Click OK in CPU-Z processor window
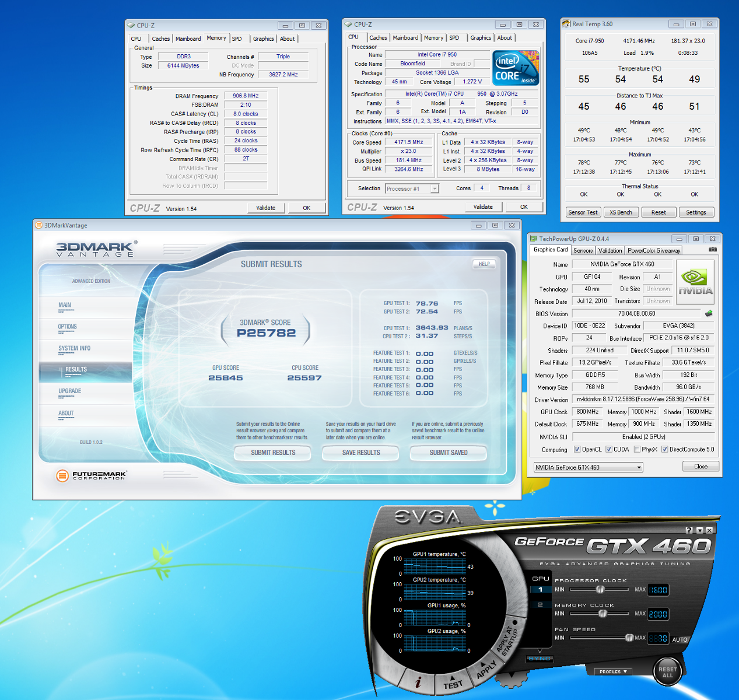The height and width of the screenshot is (700, 739). [x=524, y=206]
